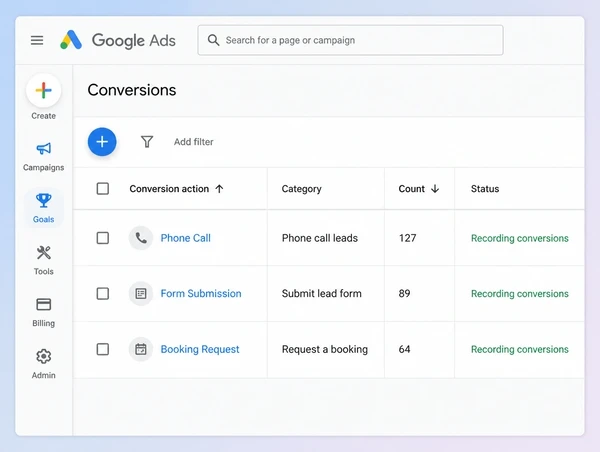Image resolution: width=600 pixels, height=452 pixels.
Task: Open Goals trophy in sidebar
Action: tap(44, 200)
